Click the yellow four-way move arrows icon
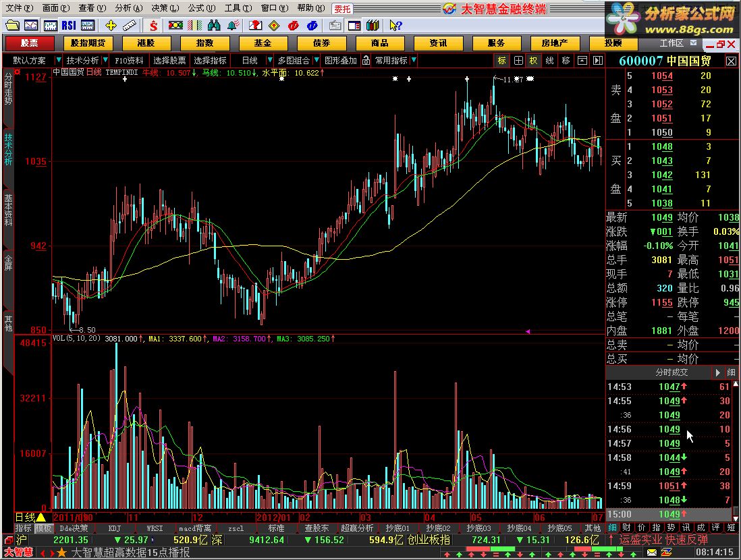The height and width of the screenshot is (560, 741). (x=111, y=26)
